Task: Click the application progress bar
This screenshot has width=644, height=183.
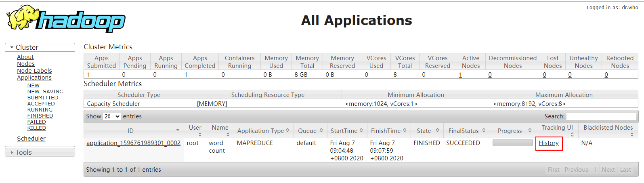Action: point(512,143)
